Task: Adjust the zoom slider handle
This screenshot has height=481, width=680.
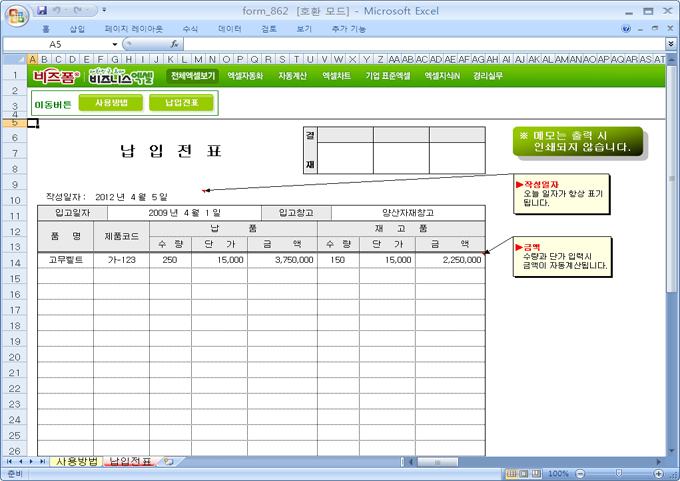Action: click(x=617, y=473)
